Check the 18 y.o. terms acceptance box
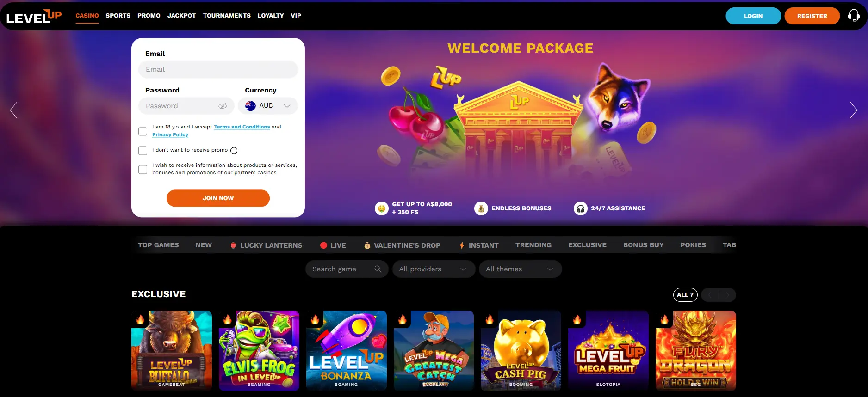This screenshot has width=868, height=397. click(143, 131)
